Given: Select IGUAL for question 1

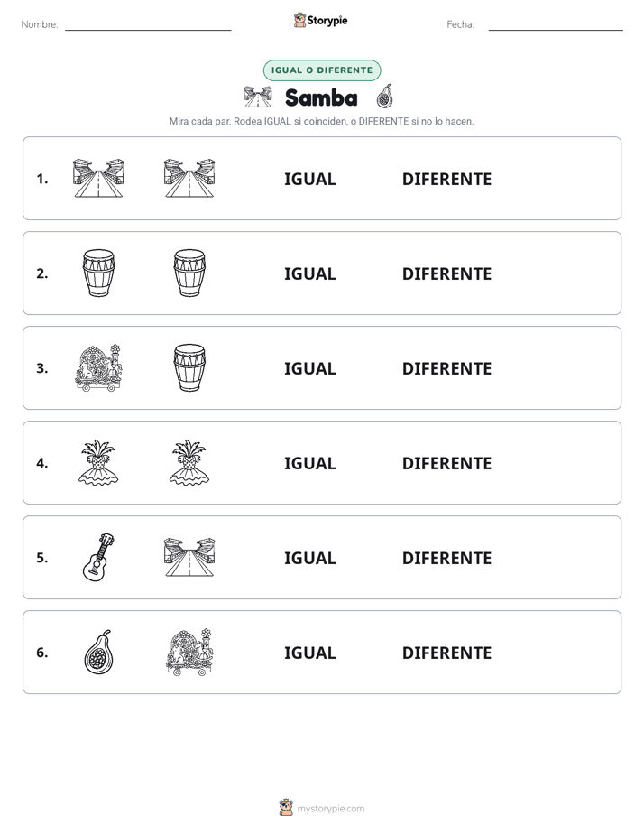Looking at the screenshot, I should point(309,180).
